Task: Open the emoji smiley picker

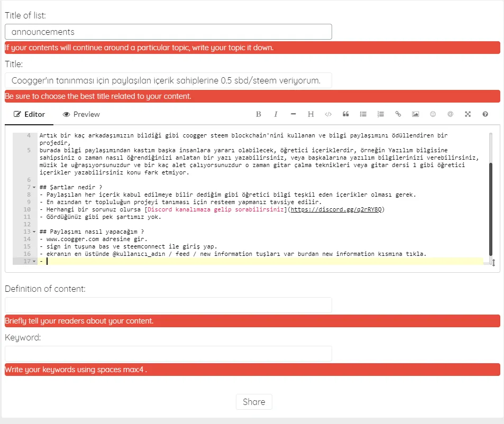Action: pos(433,114)
